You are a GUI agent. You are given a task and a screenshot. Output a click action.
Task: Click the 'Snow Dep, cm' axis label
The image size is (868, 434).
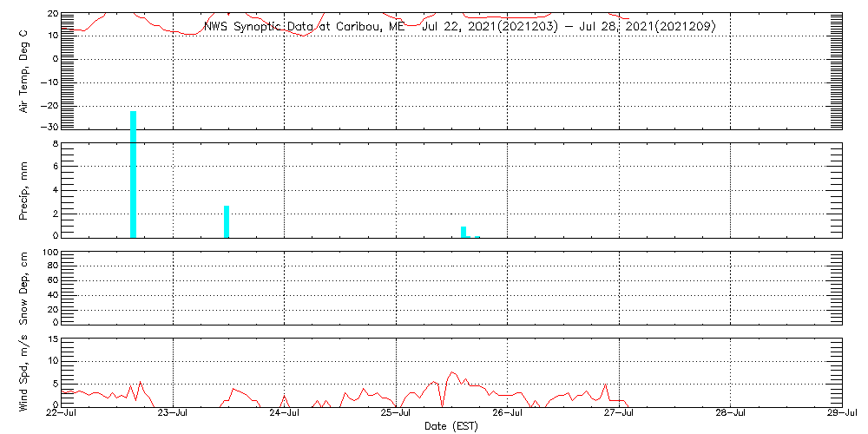tap(24, 288)
